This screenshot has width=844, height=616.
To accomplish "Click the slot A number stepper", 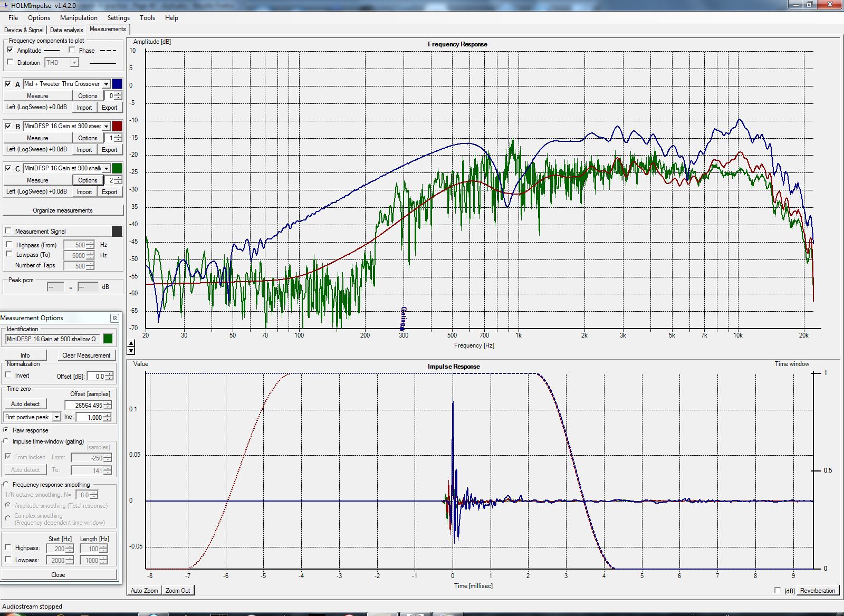I will coord(118,96).
